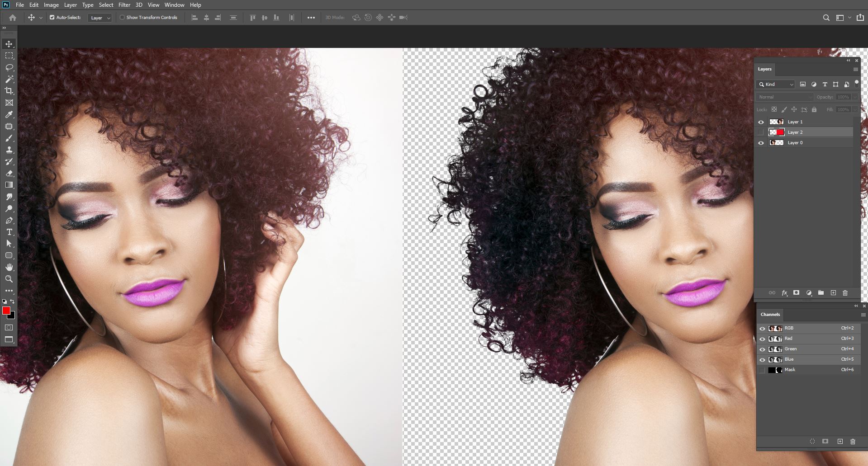Select the Lasso tool

tap(9, 67)
